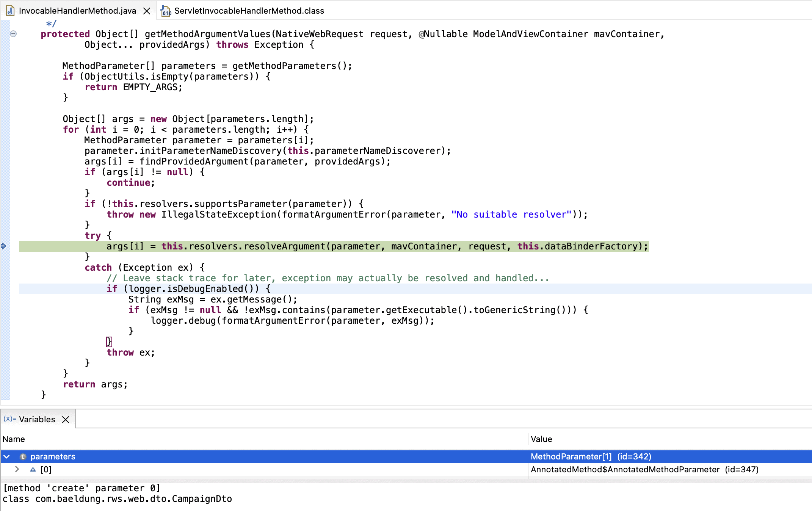Click the Name column header
812x511 pixels.
tap(14, 439)
